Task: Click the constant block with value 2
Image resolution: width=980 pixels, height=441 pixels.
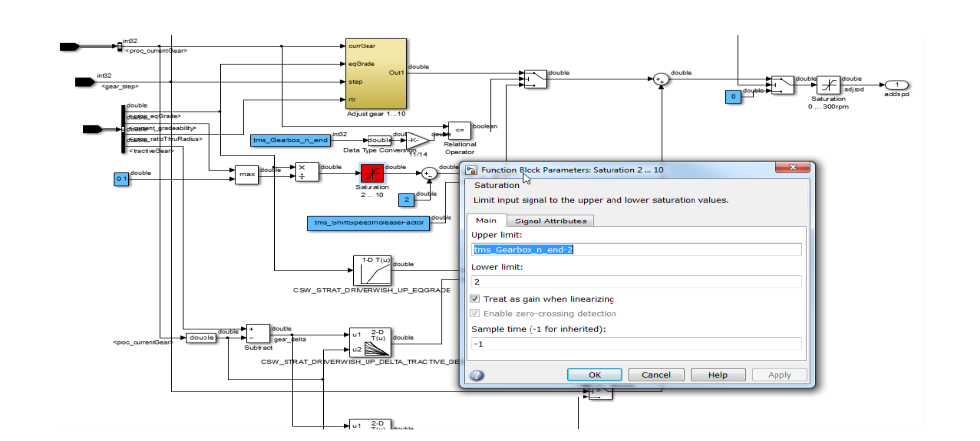Action: (x=406, y=200)
